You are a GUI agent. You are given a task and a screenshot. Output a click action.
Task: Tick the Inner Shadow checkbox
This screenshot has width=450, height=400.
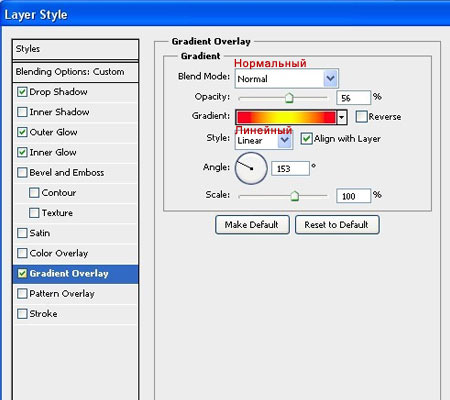click(22, 112)
